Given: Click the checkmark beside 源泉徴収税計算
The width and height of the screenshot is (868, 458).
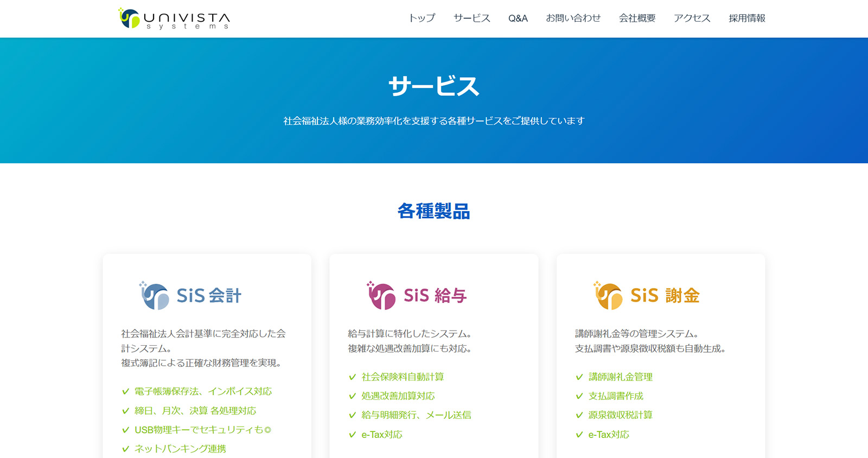Looking at the screenshot, I should tap(579, 415).
